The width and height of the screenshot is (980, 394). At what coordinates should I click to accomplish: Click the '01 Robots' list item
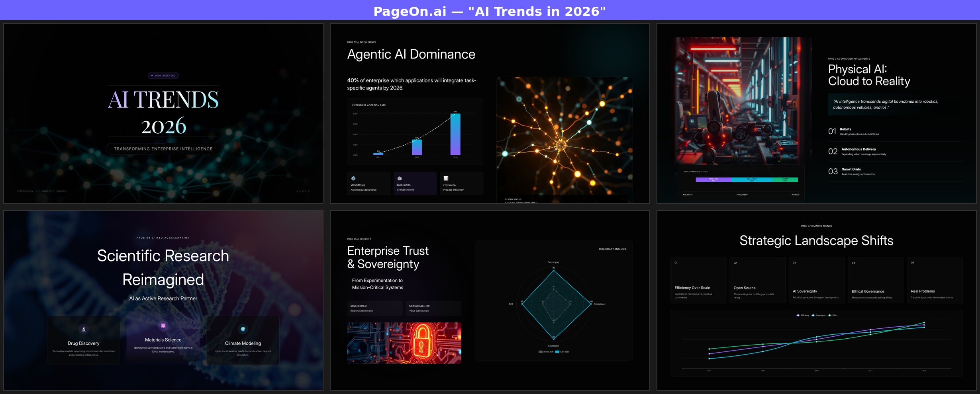click(x=895, y=131)
